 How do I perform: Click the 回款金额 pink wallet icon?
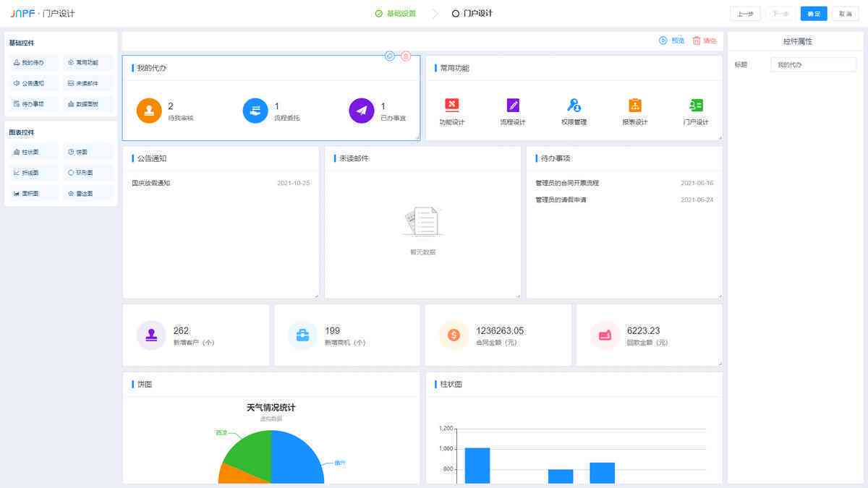pos(605,335)
